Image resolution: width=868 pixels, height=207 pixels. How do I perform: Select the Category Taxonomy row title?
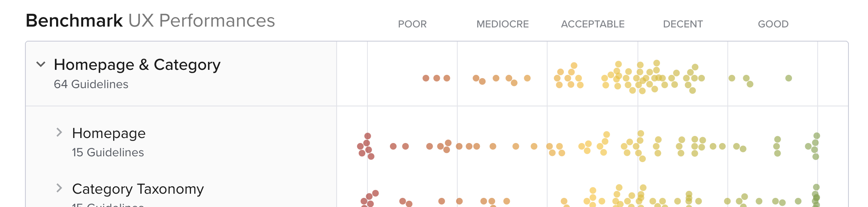pos(138,189)
